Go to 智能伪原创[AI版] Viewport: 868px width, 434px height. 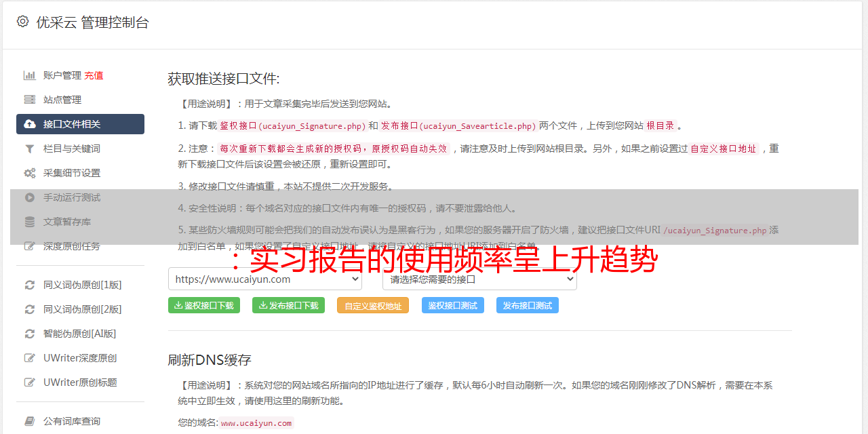pyautogui.click(x=80, y=334)
